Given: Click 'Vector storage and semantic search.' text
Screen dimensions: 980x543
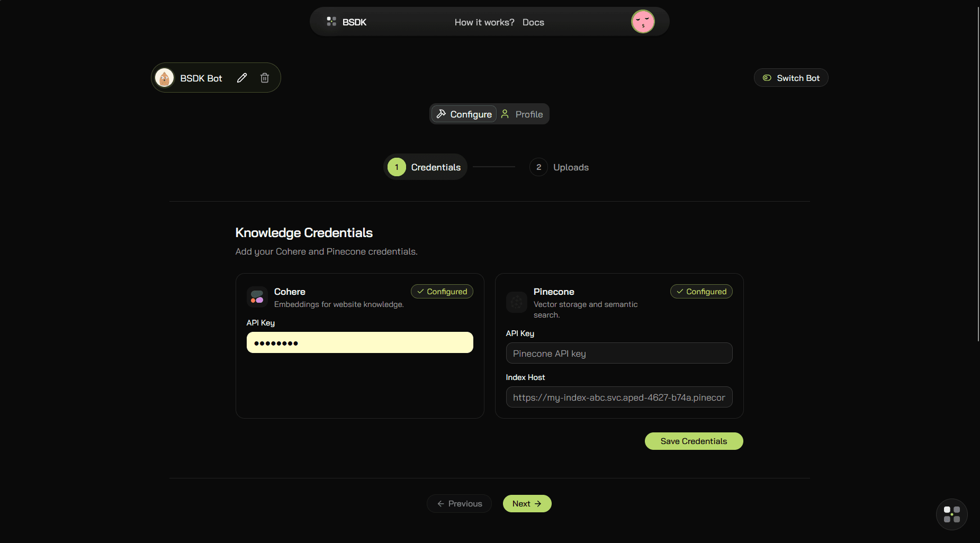Looking at the screenshot, I should tap(586, 310).
